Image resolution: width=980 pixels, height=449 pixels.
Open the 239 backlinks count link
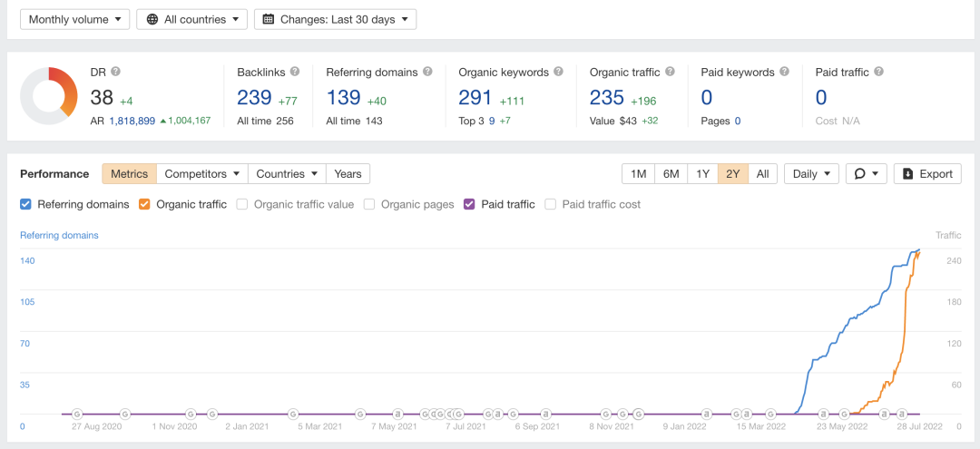click(x=254, y=98)
